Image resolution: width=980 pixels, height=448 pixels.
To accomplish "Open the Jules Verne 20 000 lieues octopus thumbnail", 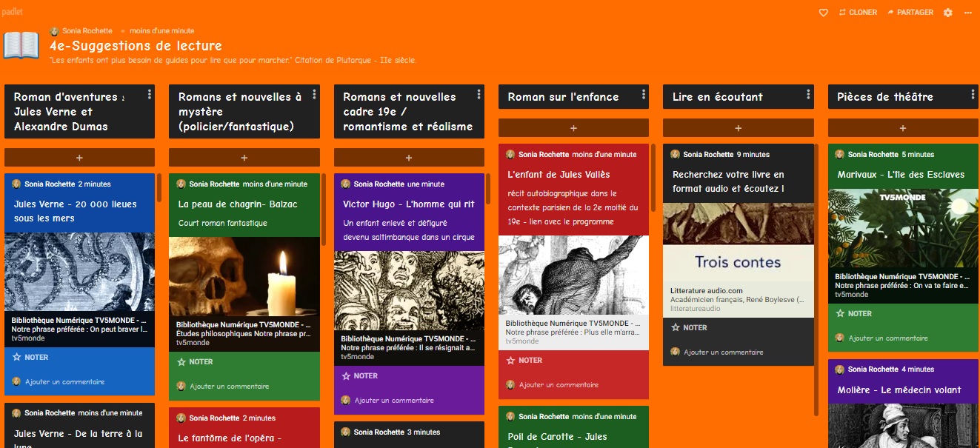I will pyautogui.click(x=79, y=272).
